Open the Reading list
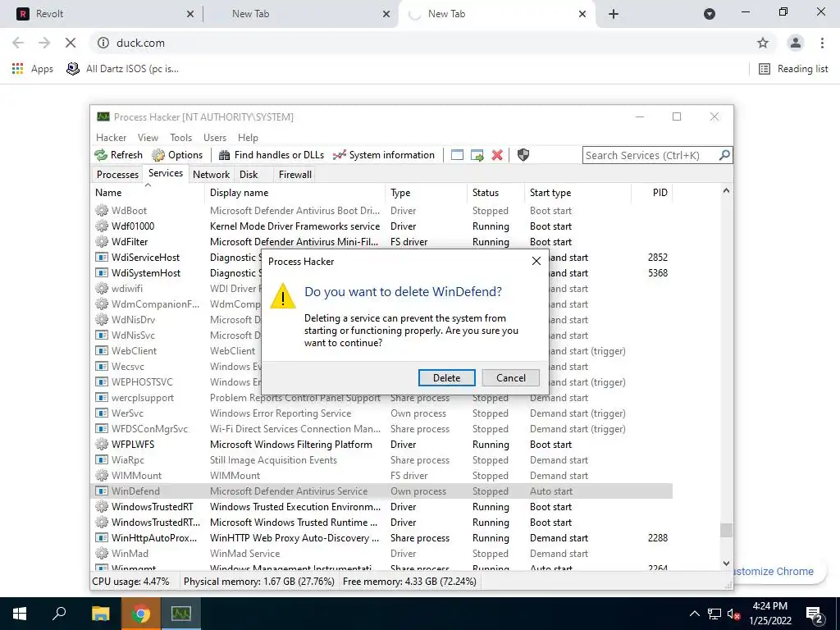The image size is (840, 630). (x=793, y=69)
